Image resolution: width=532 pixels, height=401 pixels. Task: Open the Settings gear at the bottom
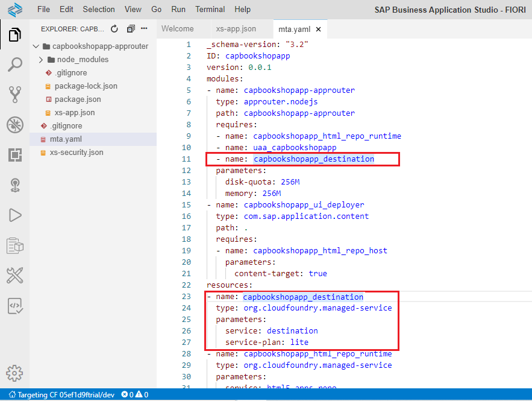tap(14, 373)
